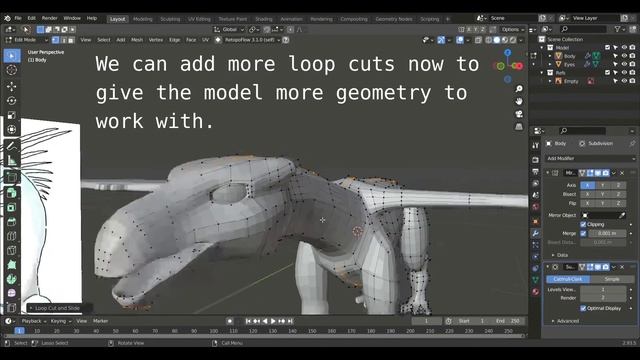
Task: Select Simple subdivision type
Action: [612, 279]
